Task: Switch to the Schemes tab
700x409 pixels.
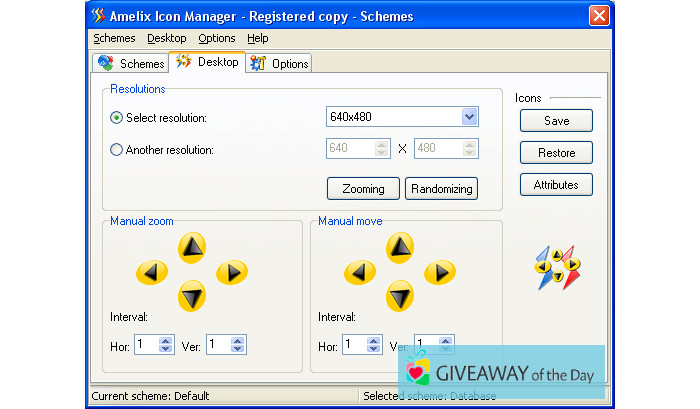Action: (x=131, y=63)
